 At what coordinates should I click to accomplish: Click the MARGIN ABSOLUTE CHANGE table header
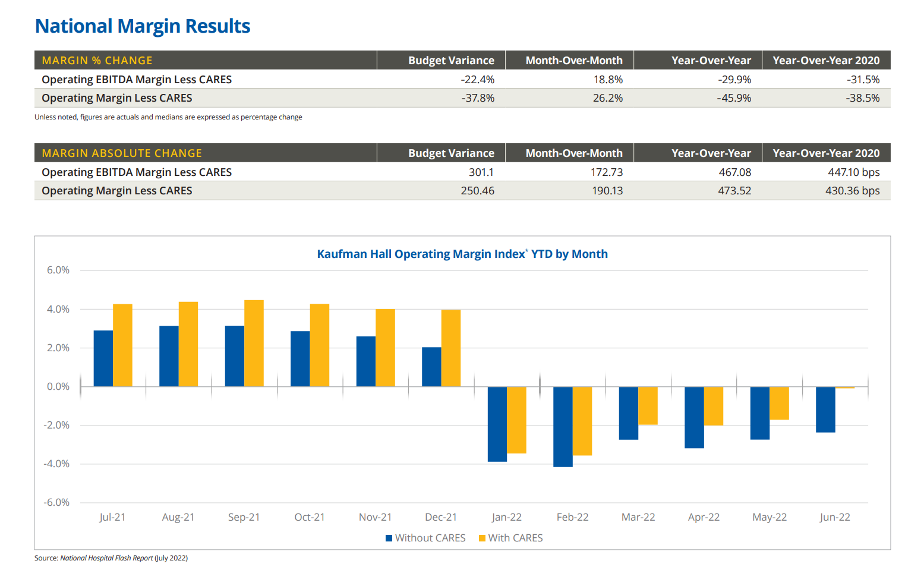(x=122, y=153)
